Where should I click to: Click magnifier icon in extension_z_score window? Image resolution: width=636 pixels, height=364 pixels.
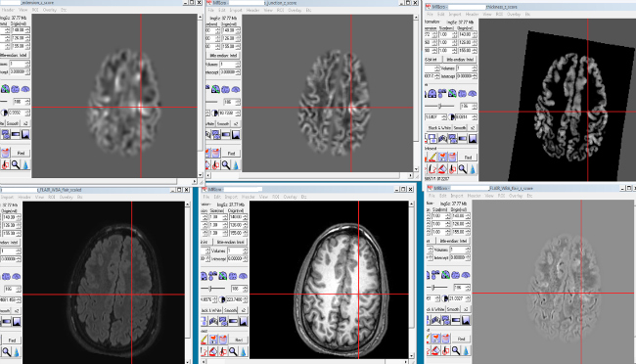pyautogui.click(x=16, y=164)
